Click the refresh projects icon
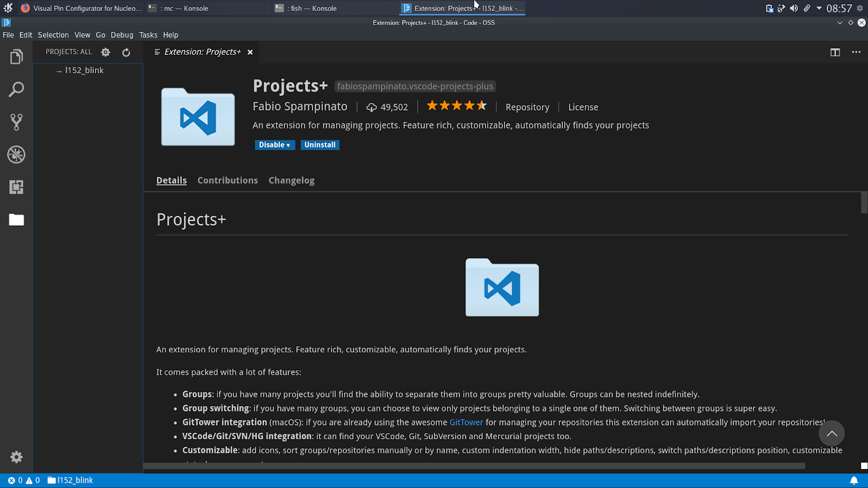The height and width of the screenshot is (488, 868). [126, 53]
